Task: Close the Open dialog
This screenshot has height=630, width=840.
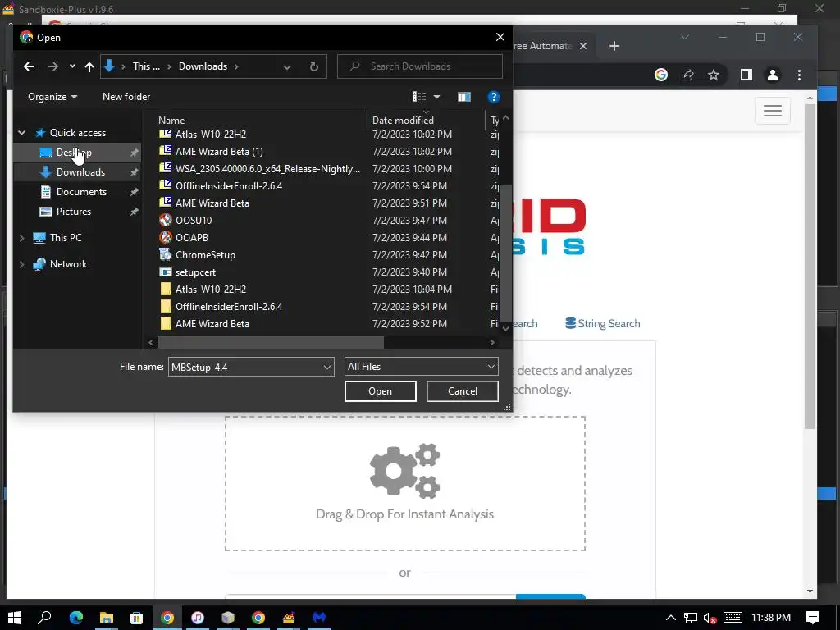Action: click(500, 37)
